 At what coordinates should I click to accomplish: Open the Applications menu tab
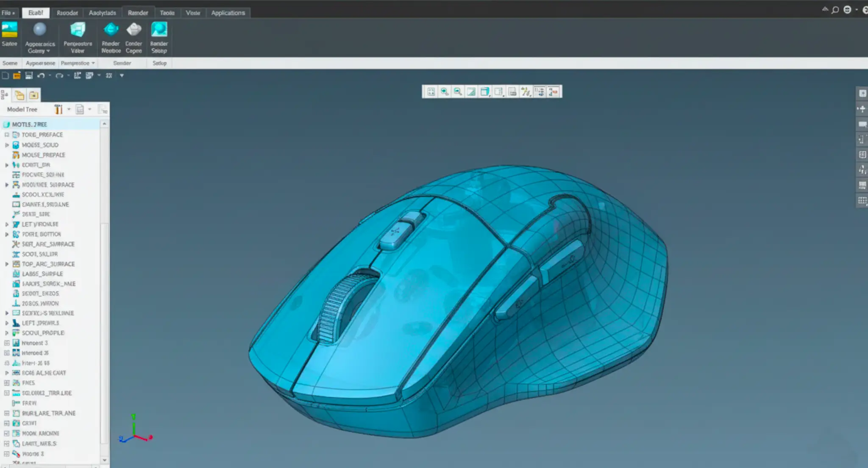pyautogui.click(x=228, y=12)
